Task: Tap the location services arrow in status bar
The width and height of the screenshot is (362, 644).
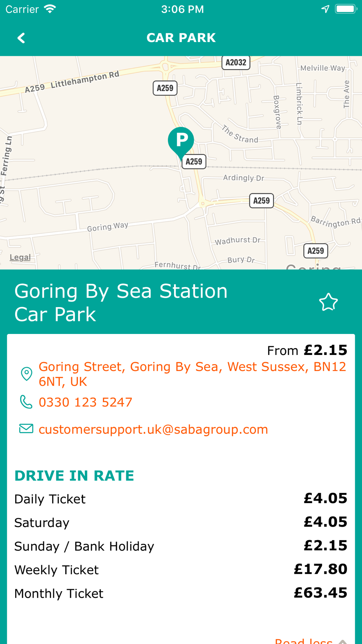Action: (325, 9)
